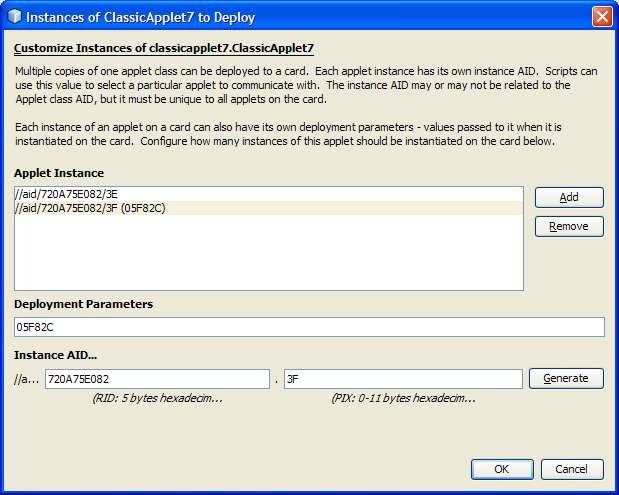Click the PIX 0-11 bytes hint text

(403, 398)
